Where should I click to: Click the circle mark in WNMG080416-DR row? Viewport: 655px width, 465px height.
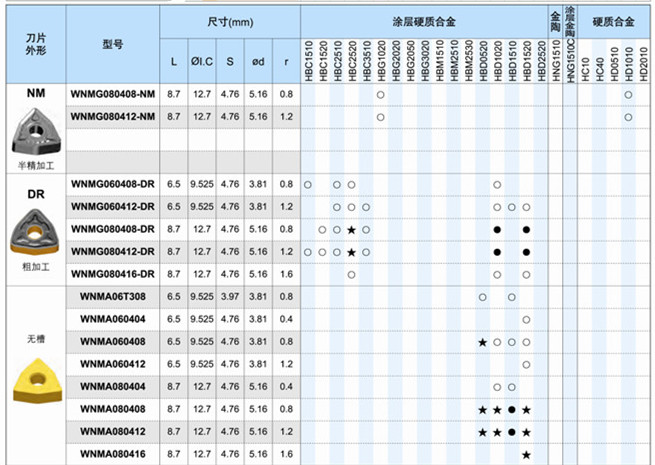pyautogui.click(x=351, y=274)
